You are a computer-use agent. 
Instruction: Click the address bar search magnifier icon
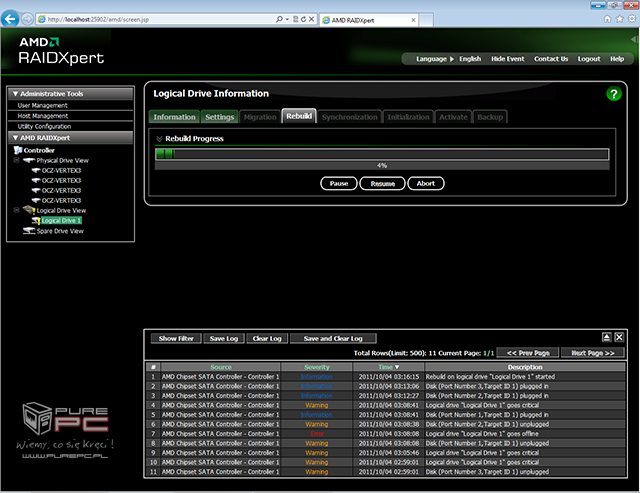(x=279, y=19)
